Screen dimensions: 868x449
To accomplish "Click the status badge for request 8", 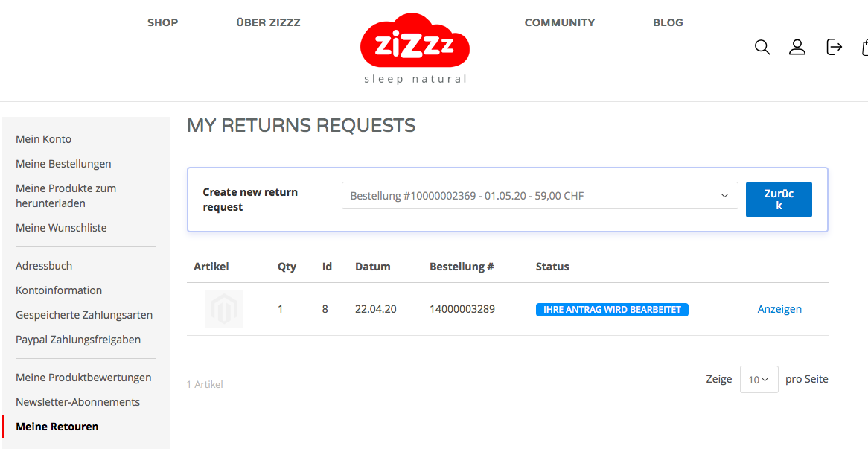I will point(612,310).
